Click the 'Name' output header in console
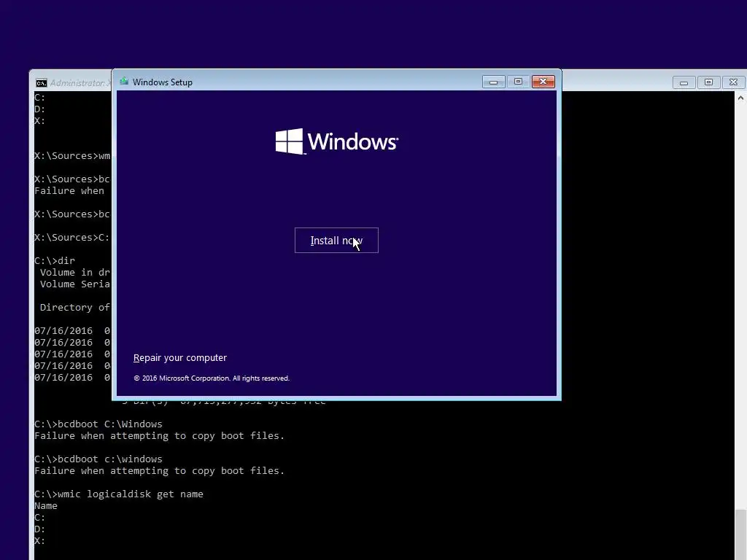Viewport: 747px width, 560px height. click(46, 506)
